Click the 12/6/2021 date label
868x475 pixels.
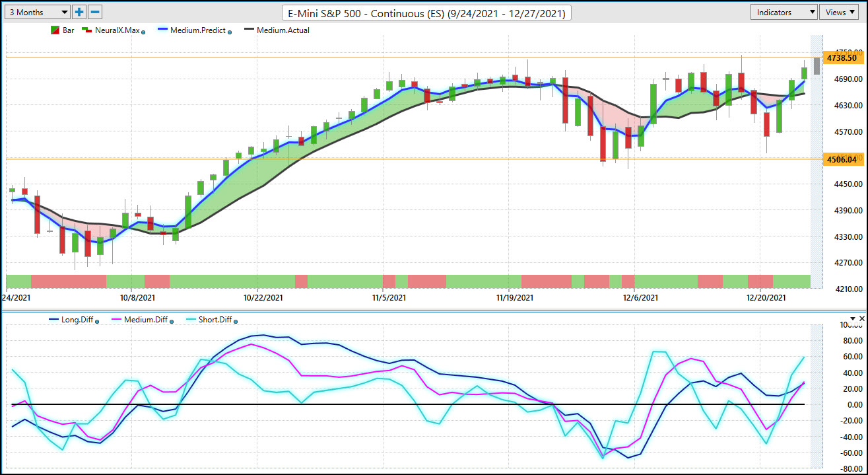[641, 299]
